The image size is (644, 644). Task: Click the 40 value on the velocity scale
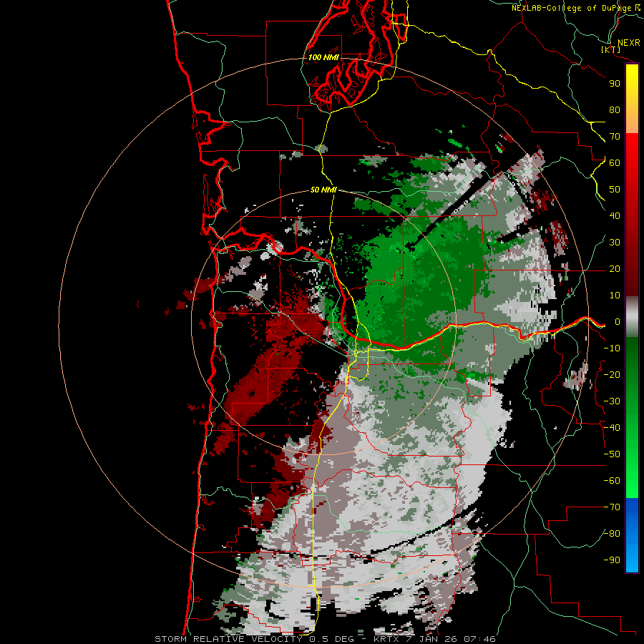pos(615,215)
